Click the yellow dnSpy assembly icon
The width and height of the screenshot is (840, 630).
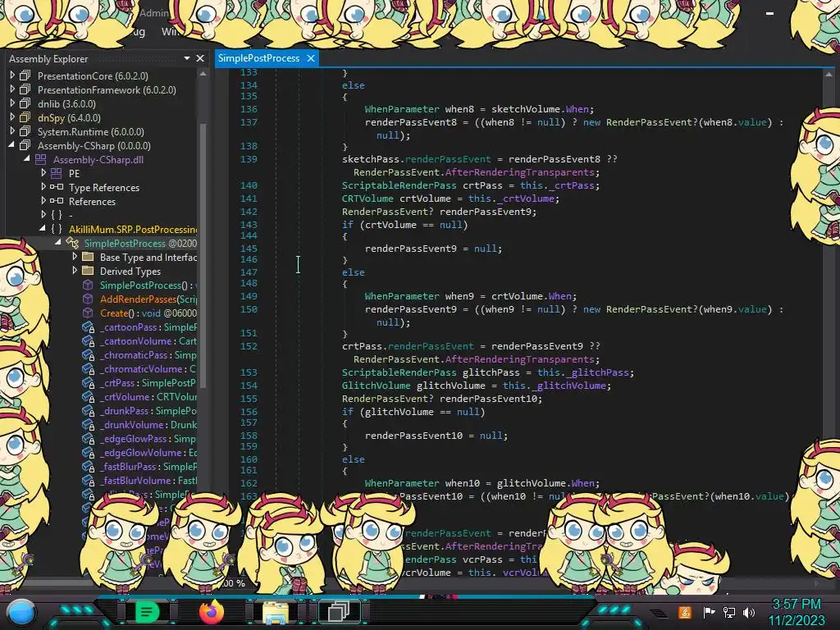[x=25, y=117]
